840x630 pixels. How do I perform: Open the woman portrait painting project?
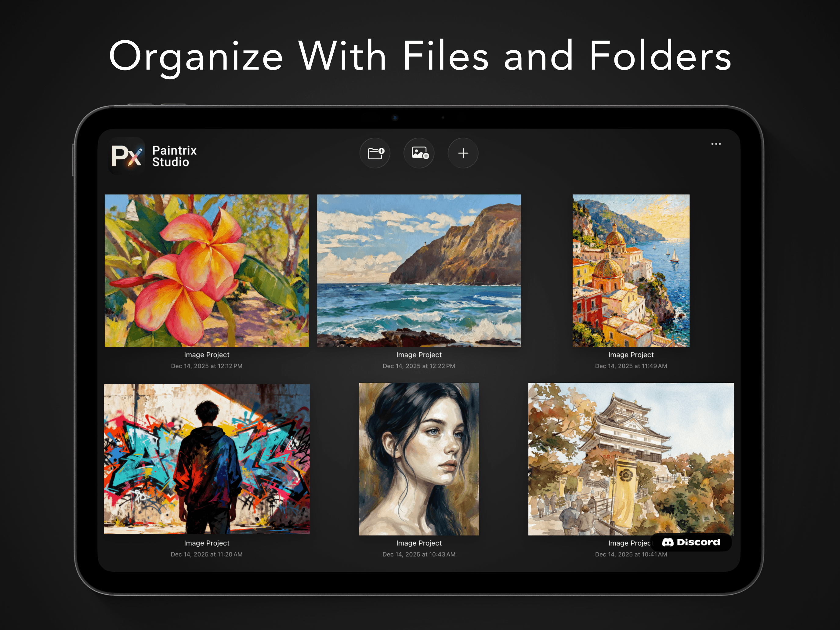[419, 459]
